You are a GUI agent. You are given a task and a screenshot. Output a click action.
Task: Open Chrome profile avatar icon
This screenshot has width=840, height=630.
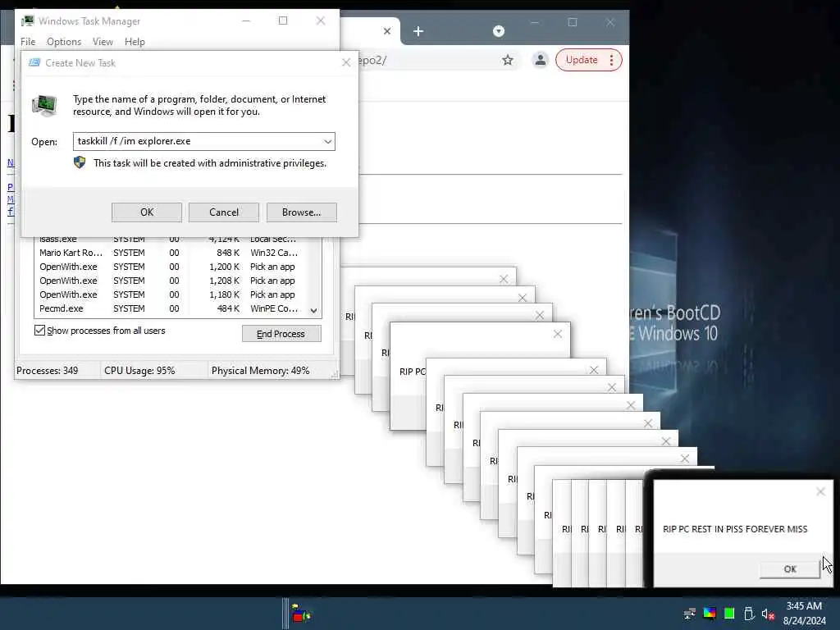(x=540, y=60)
